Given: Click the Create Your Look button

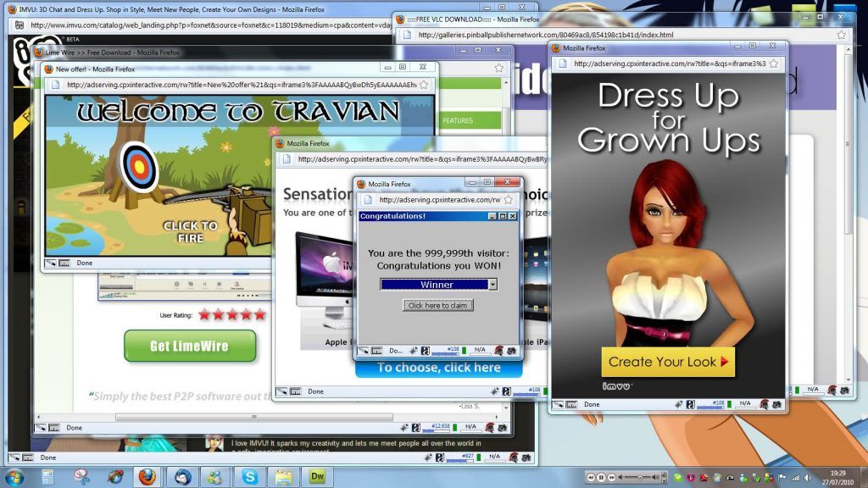Looking at the screenshot, I should point(668,362).
